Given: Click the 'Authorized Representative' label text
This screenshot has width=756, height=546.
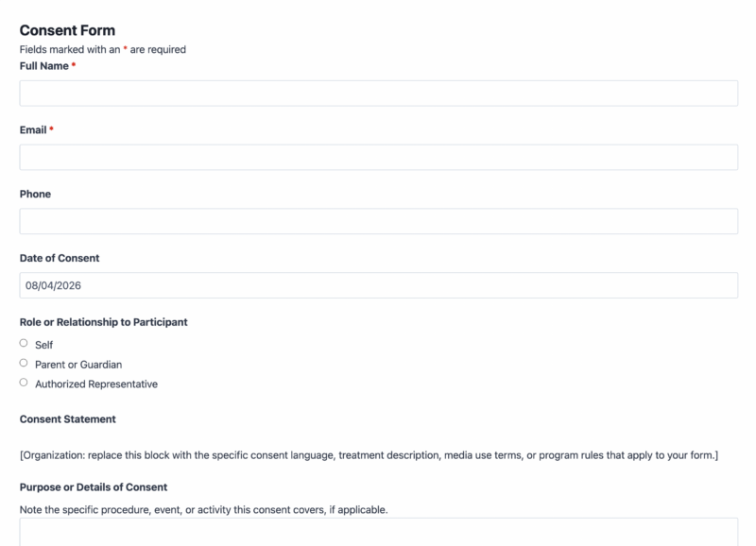Looking at the screenshot, I should (96, 384).
